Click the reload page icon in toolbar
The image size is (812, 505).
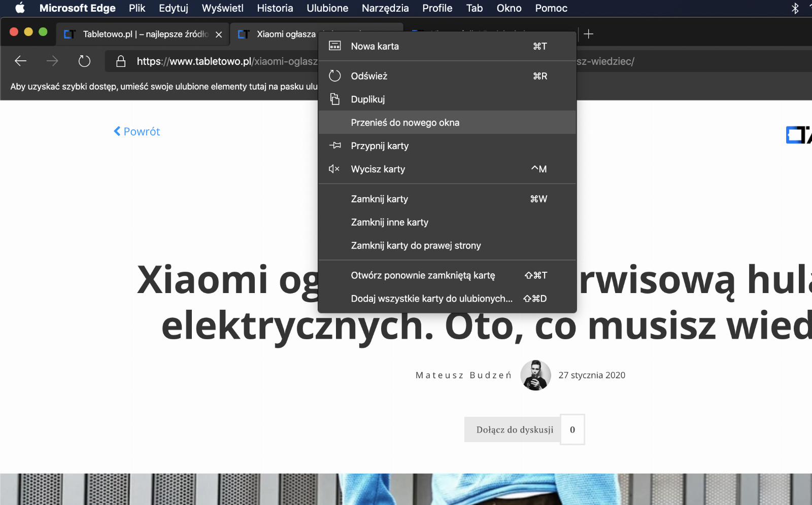(84, 61)
